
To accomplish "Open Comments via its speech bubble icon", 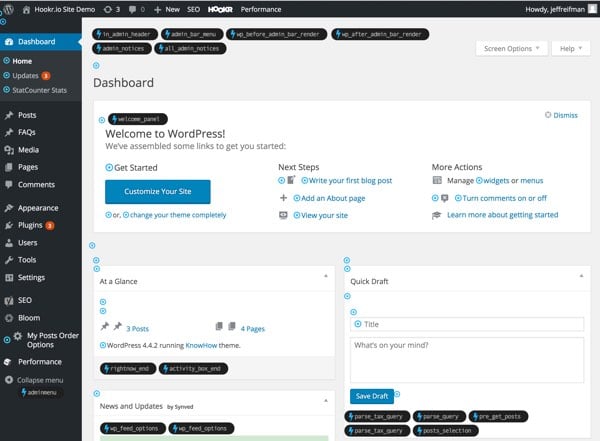I will [x=9, y=184].
